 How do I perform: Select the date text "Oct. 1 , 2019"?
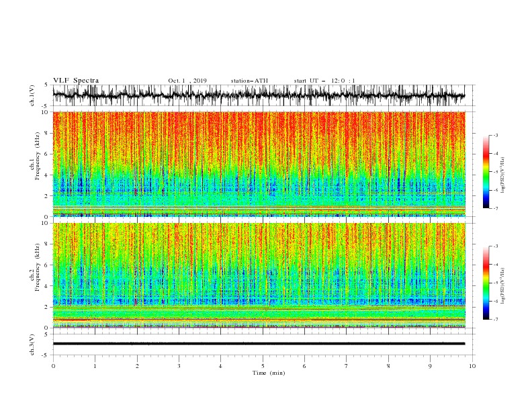[187, 81]
